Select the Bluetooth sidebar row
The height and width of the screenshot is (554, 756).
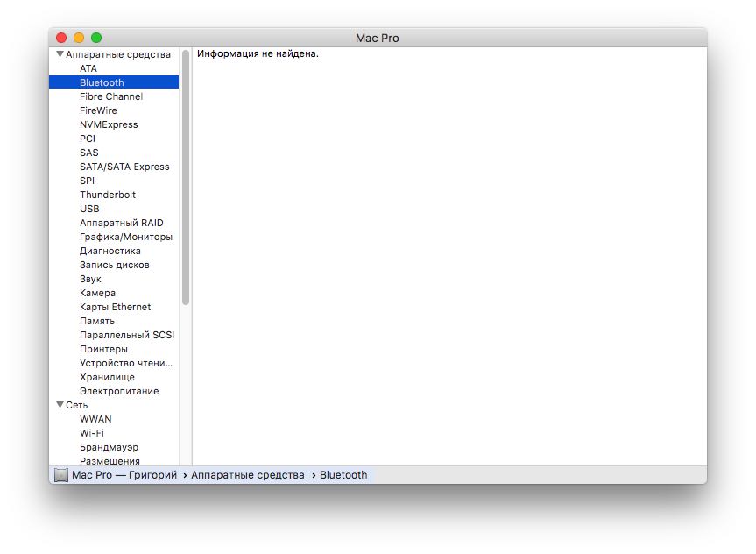click(x=114, y=82)
